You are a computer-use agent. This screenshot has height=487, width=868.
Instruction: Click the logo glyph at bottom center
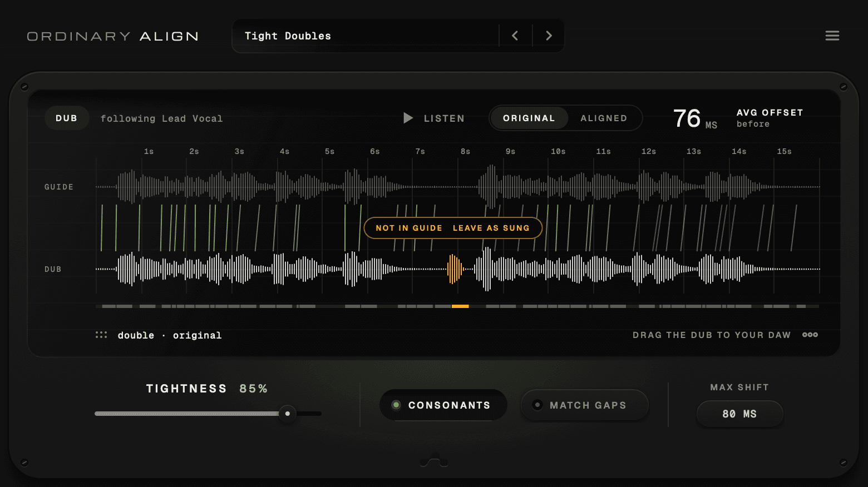pos(434,460)
